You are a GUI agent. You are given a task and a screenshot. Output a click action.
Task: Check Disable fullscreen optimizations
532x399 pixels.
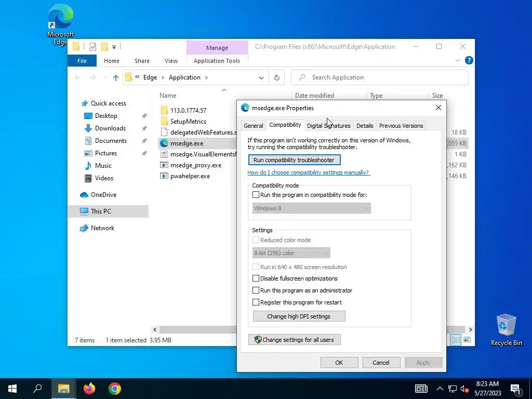256,278
